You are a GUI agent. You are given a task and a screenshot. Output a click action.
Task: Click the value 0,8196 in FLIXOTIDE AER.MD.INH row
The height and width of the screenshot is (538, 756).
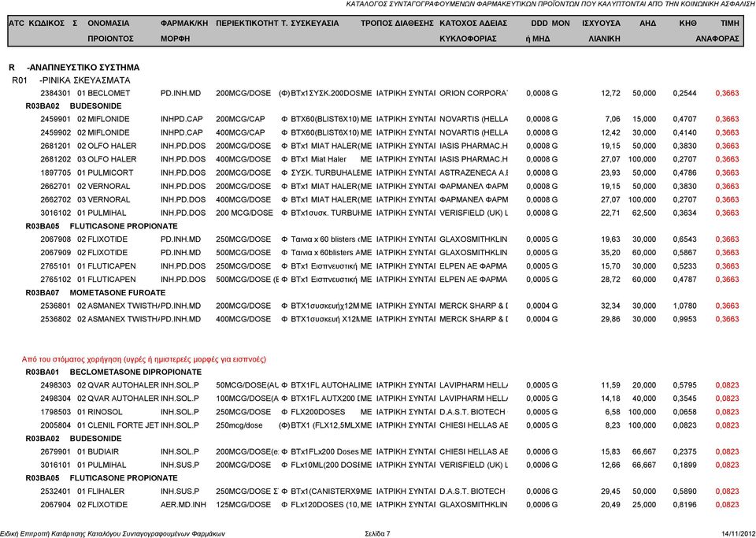pyautogui.click(x=684, y=505)
